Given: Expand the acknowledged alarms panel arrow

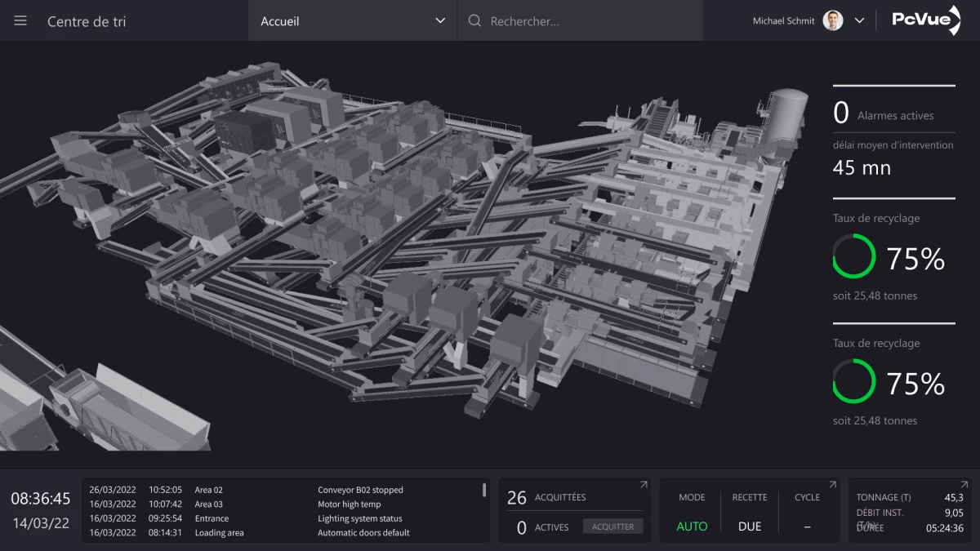Looking at the screenshot, I should click(643, 486).
